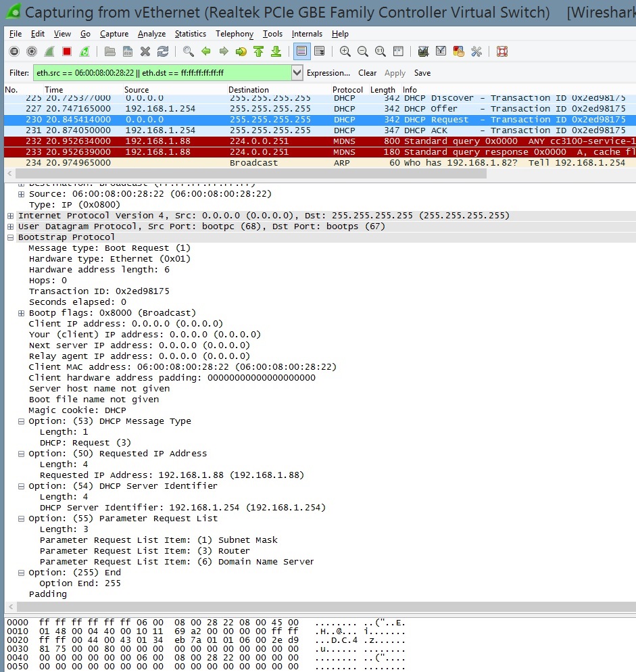Collapse Option (50) Requested IP Address
Screen dimensions: 636x672
pyautogui.click(x=21, y=454)
